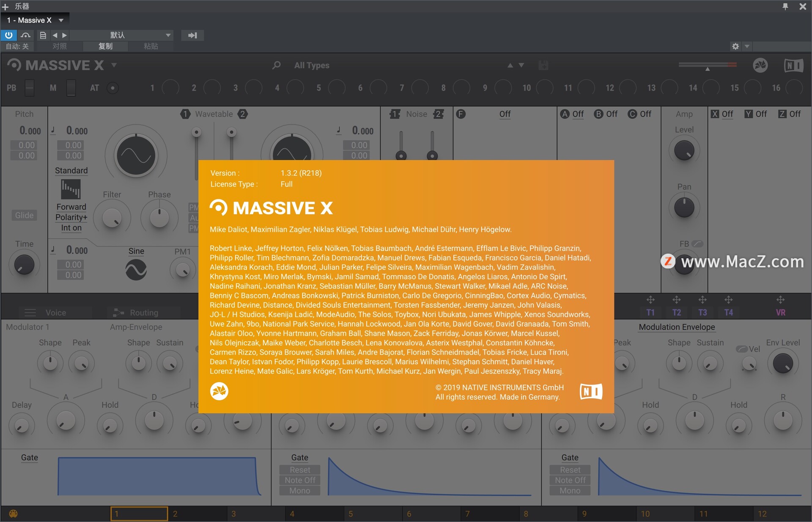Adjust wavetable 1 level slider
Screen dimensions: 812x522
coord(196,133)
